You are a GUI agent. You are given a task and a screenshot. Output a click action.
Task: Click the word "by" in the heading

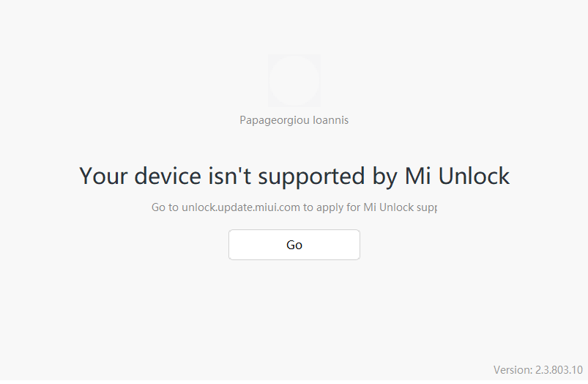point(384,176)
